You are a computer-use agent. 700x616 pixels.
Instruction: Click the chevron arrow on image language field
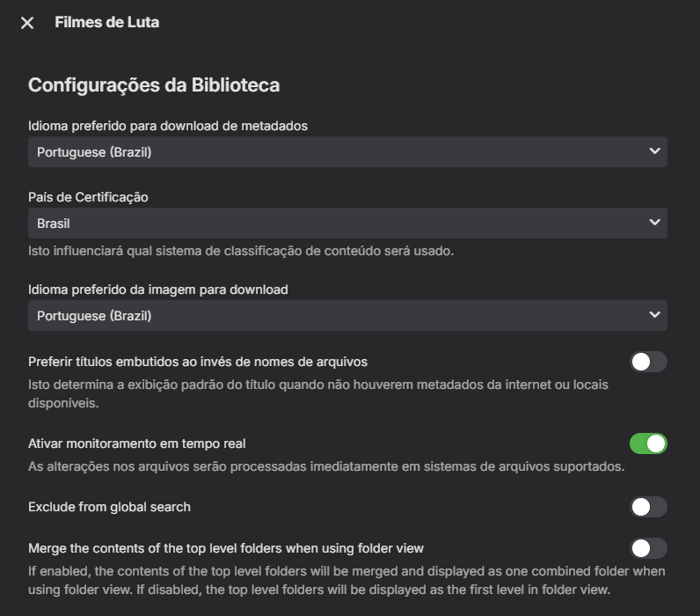[654, 315]
